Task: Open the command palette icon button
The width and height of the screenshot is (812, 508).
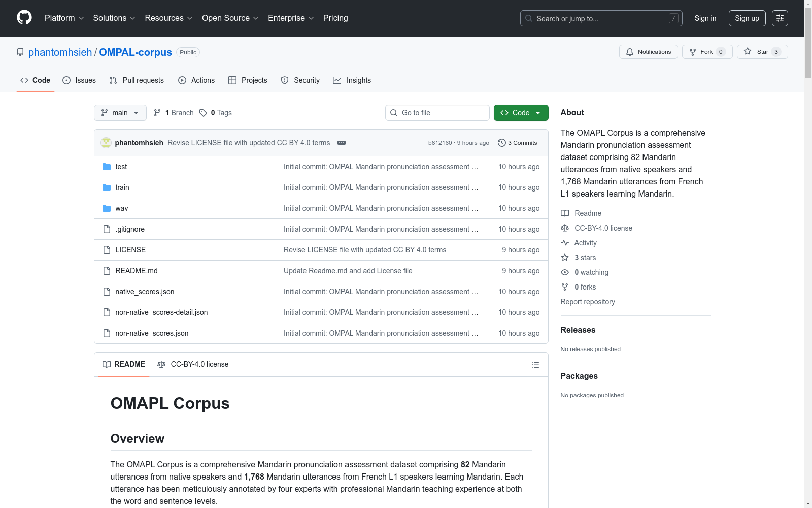Action: pyautogui.click(x=780, y=18)
